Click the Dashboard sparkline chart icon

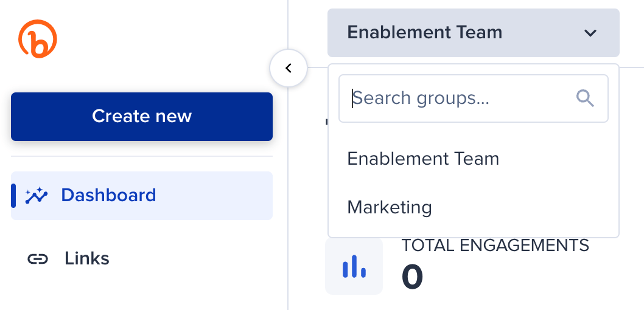37,195
